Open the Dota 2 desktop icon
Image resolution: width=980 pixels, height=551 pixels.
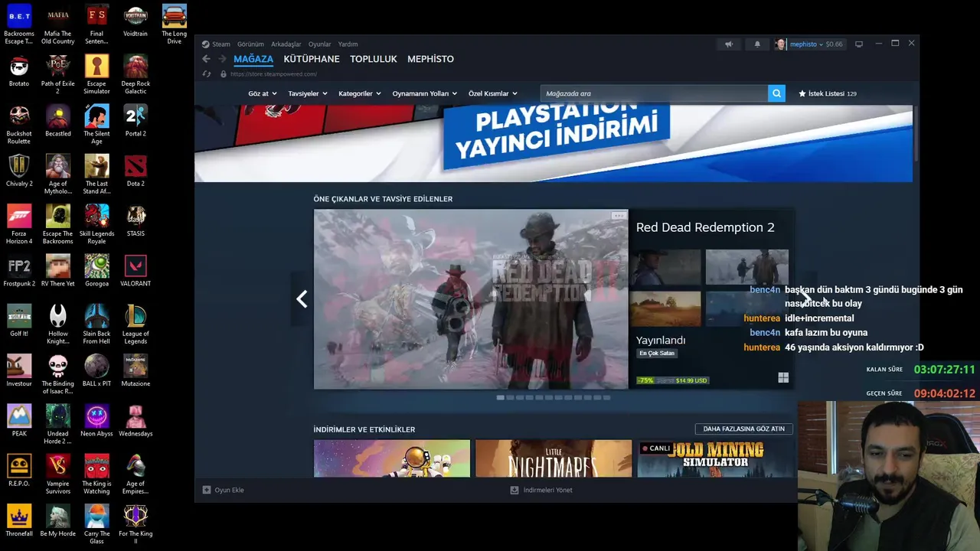[x=136, y=171]
